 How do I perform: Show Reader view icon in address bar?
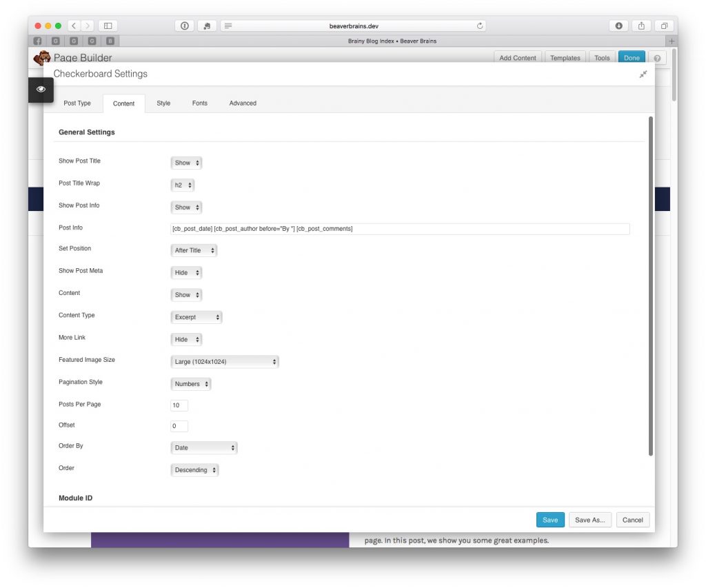click(x=228, y=26)
